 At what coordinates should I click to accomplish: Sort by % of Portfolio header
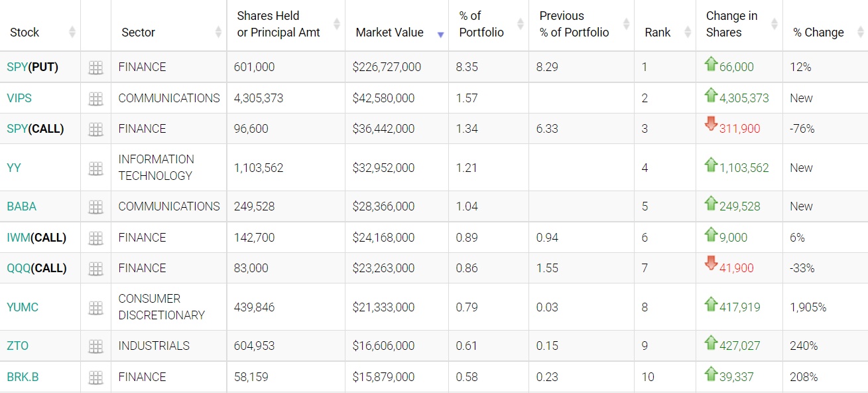coord(481,25)
